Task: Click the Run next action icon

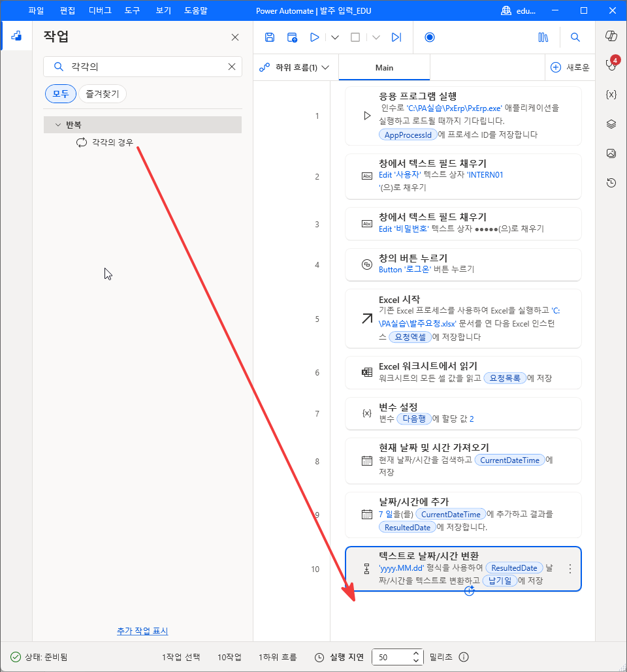Action: [396, 37]
